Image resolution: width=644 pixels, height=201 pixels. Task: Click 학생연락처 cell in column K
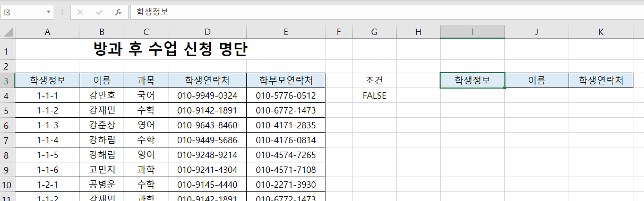pyautogui.click(x=601, y=81)
